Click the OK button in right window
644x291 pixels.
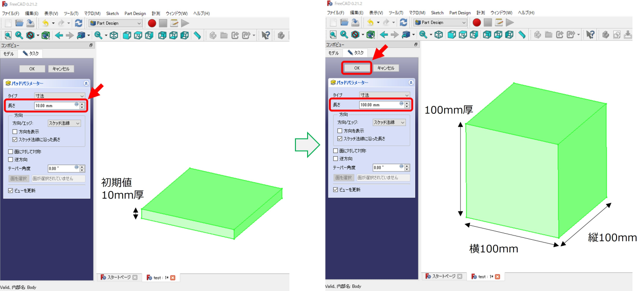coord(357,68)
